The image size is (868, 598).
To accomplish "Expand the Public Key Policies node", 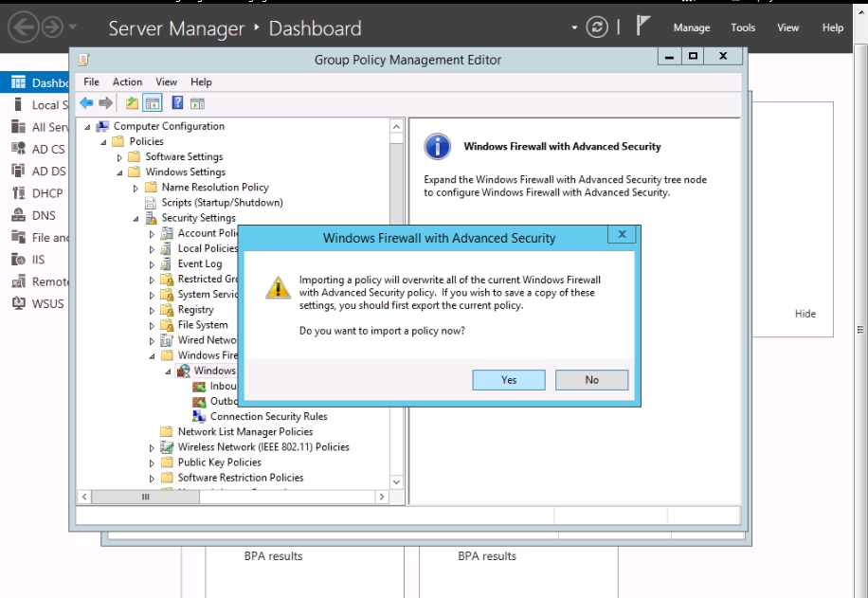I will (152, 462).
